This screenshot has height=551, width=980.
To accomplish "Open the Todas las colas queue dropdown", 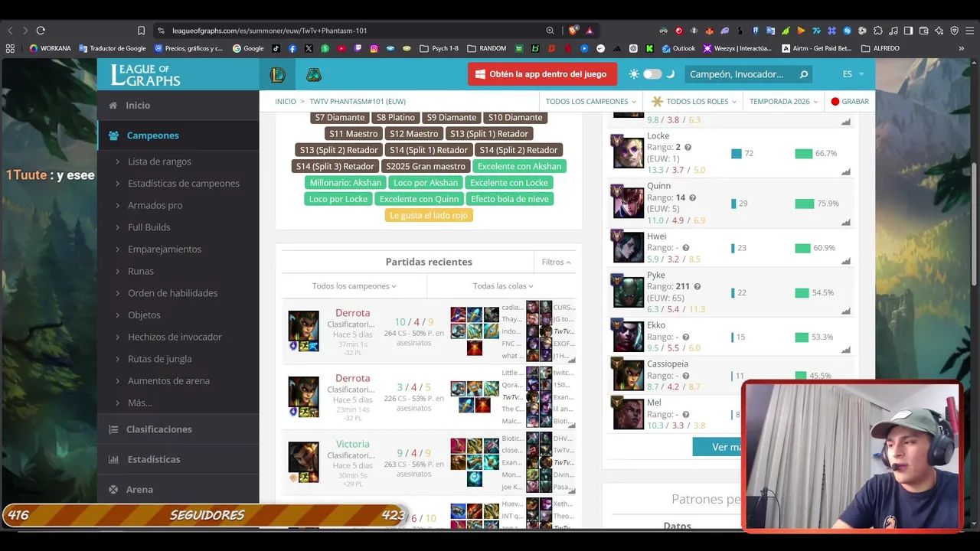I will point(503,286).
